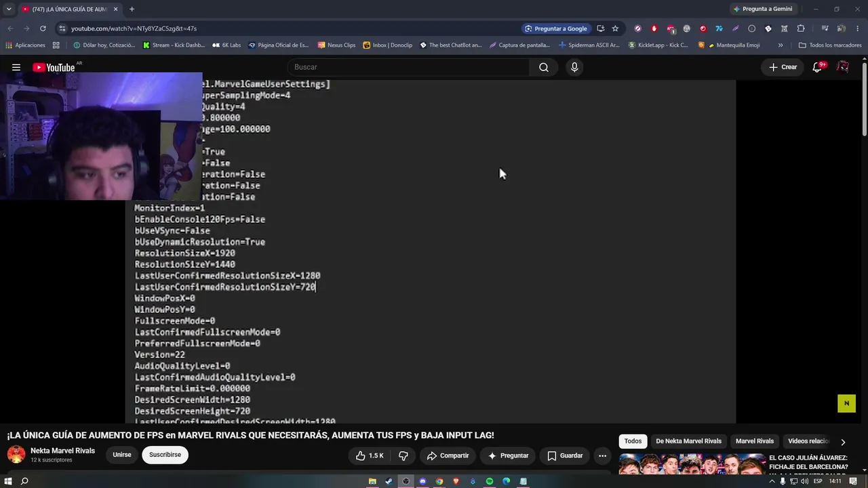Open Dólar hoy, Cotización bookmark
The height and width of the screenshot is (488, 868).
(104, 45)
